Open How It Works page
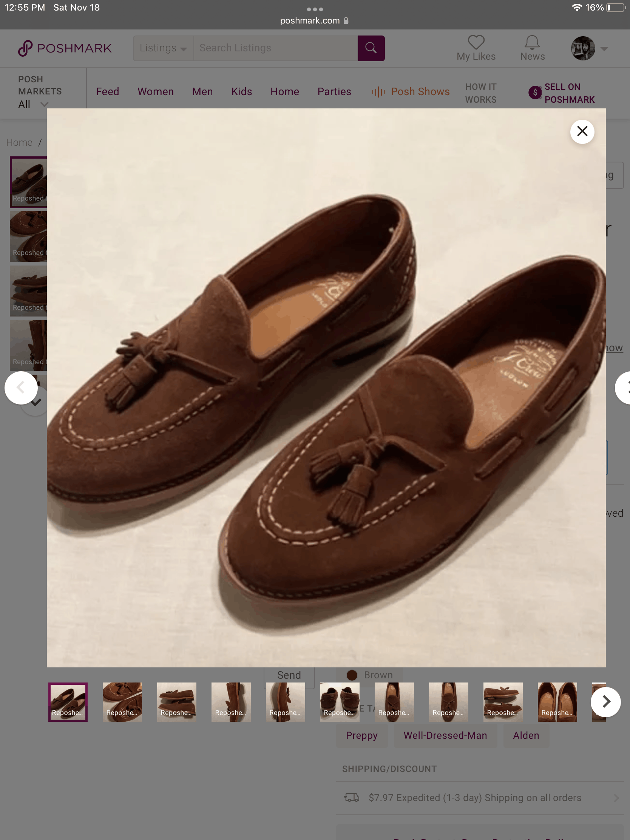The width and height of the screenshot is (630, 840). (x=480, y=93)
